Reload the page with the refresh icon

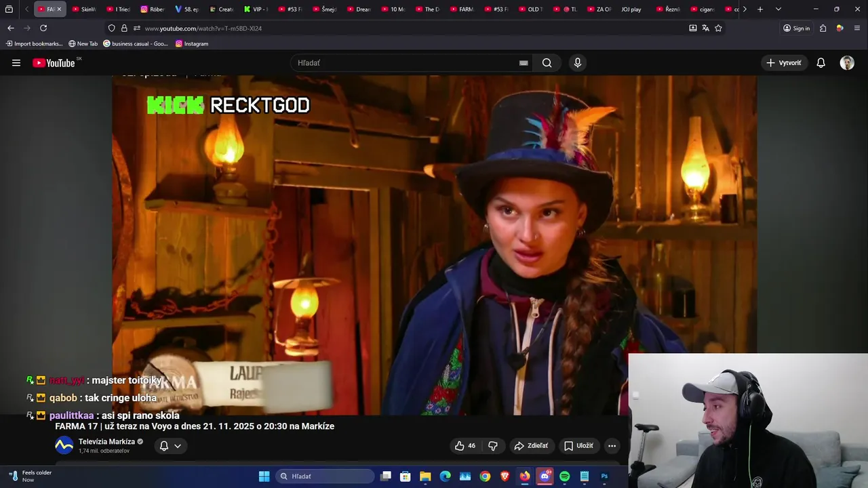tap(43, 28)
